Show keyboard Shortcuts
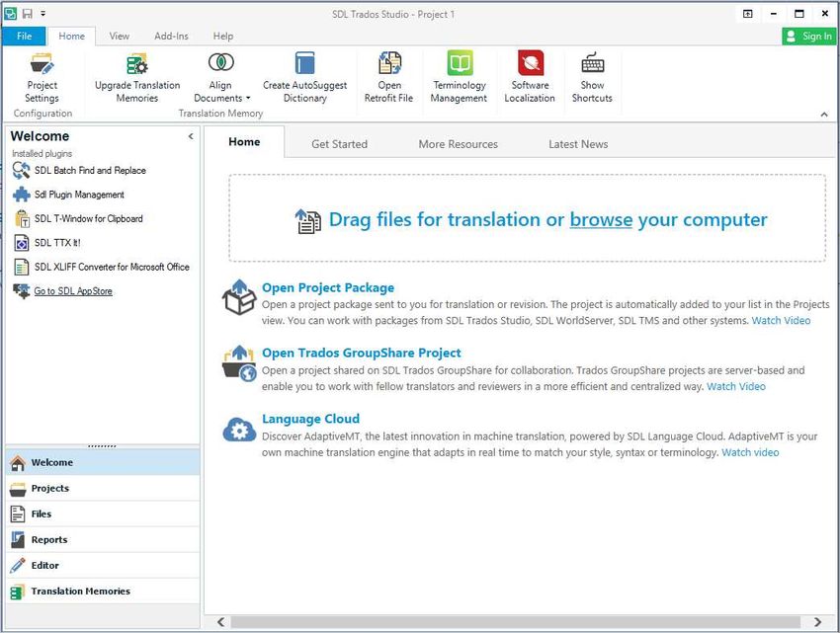This screenshot has height=633, width=840. [592, 77]
